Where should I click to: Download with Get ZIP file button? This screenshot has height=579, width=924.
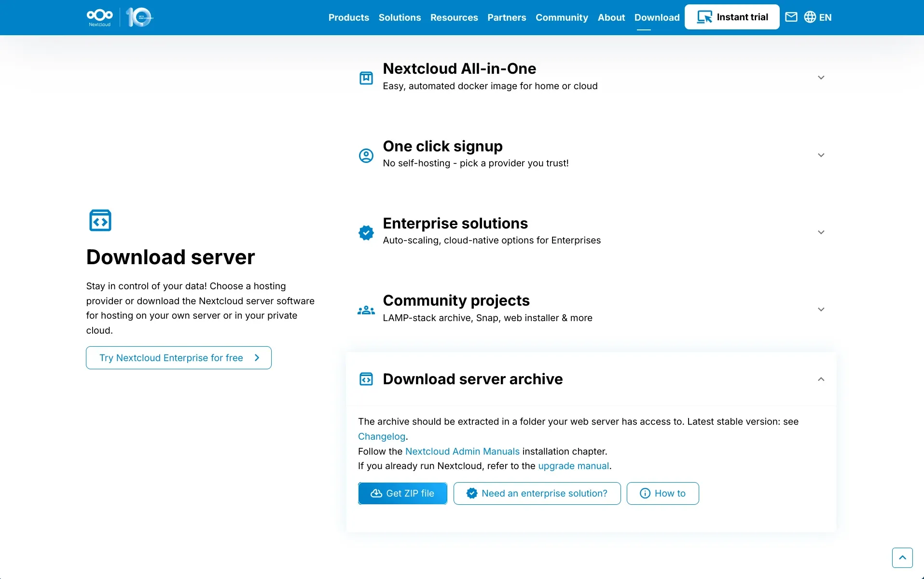402,493
